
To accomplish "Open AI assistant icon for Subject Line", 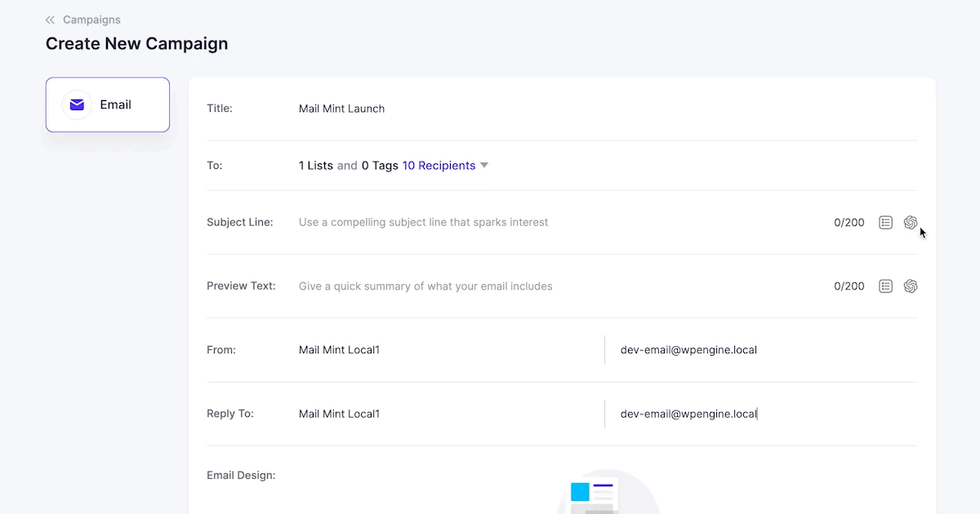I will [x=911, y=222].
